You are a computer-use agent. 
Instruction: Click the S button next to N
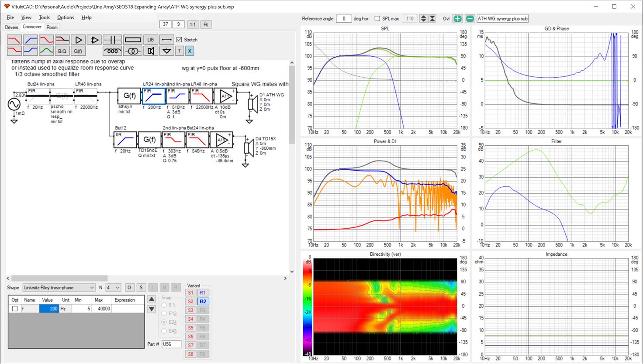point(141,288)
